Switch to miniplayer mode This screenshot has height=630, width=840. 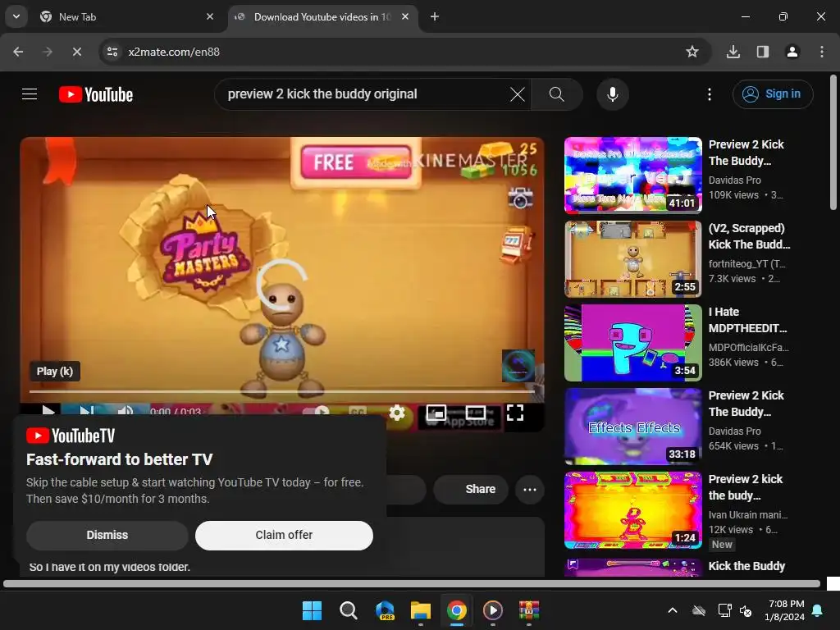(436, 413)
